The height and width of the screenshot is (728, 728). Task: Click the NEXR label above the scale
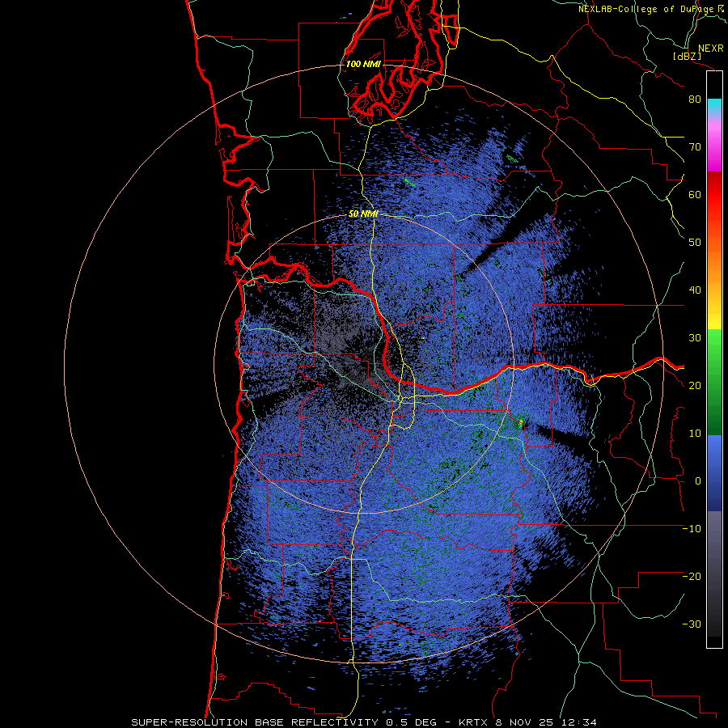point(711,49)
